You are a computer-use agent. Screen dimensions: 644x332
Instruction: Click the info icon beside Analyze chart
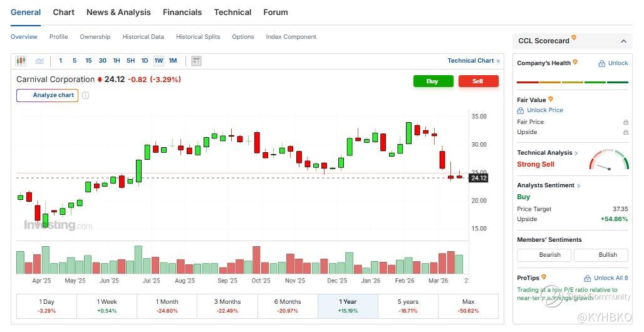pyautogui.click(x=85, y=96)
